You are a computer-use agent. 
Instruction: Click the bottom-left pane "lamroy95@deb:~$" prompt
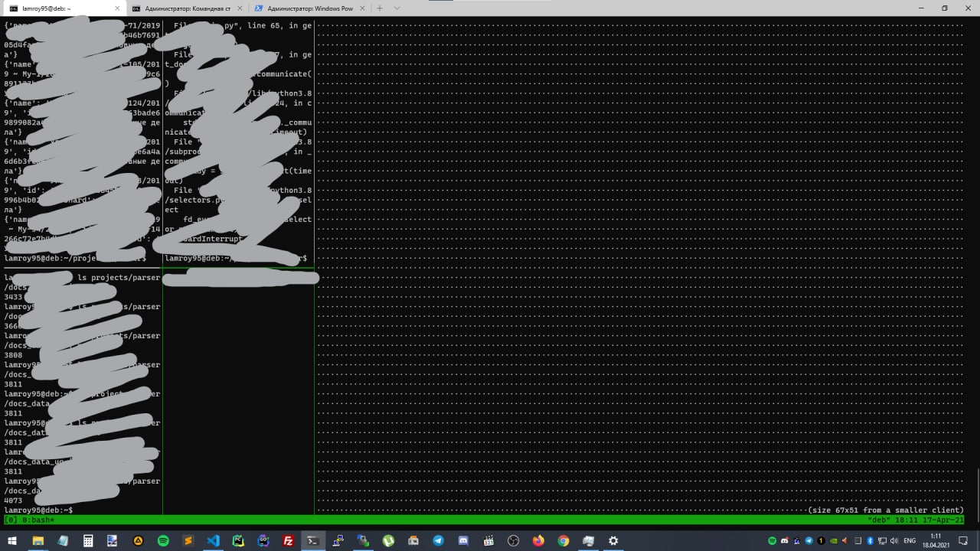[38, 510]
